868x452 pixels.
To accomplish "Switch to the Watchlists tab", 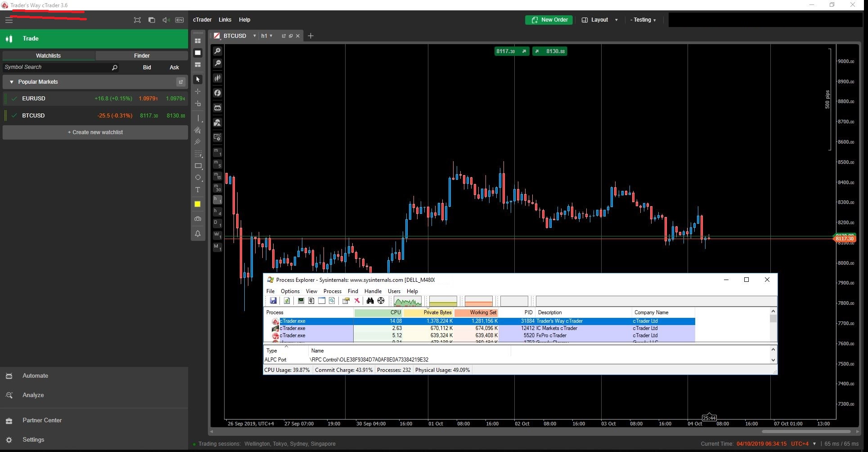I will (48, 55).
